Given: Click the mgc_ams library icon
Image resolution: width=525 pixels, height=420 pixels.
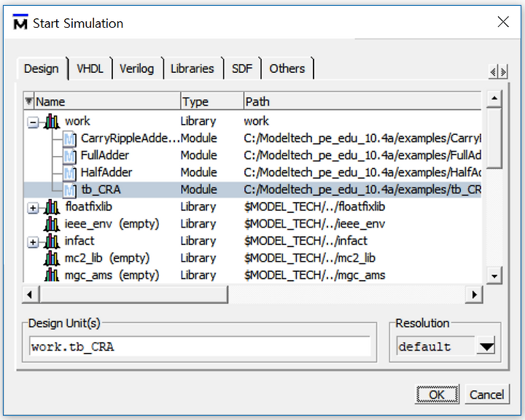Looking at the screenshot, I should pyautogui.click(x=52, y=275).
